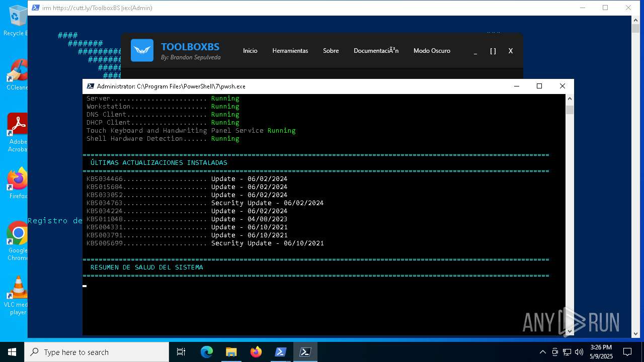Image resolution: width=644 pixels, height=362 pixels.
Task: Click the background PowerShell window scroll-up arrow
Action: [635, 20]
